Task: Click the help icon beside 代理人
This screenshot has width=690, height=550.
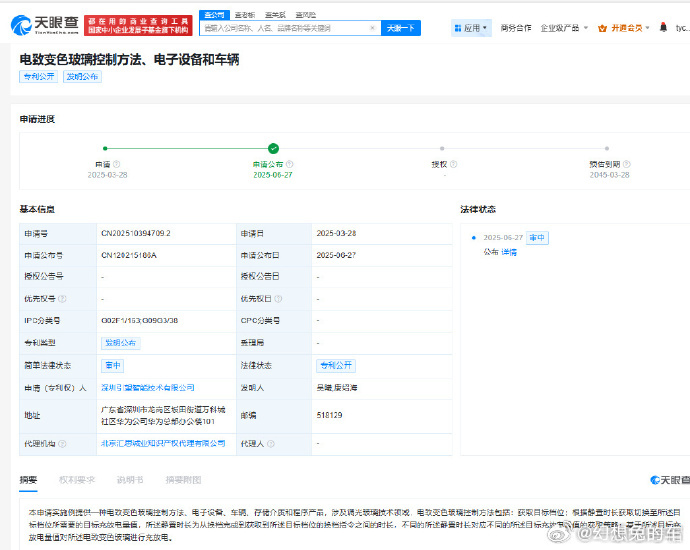Action: [x=271, y=444]
